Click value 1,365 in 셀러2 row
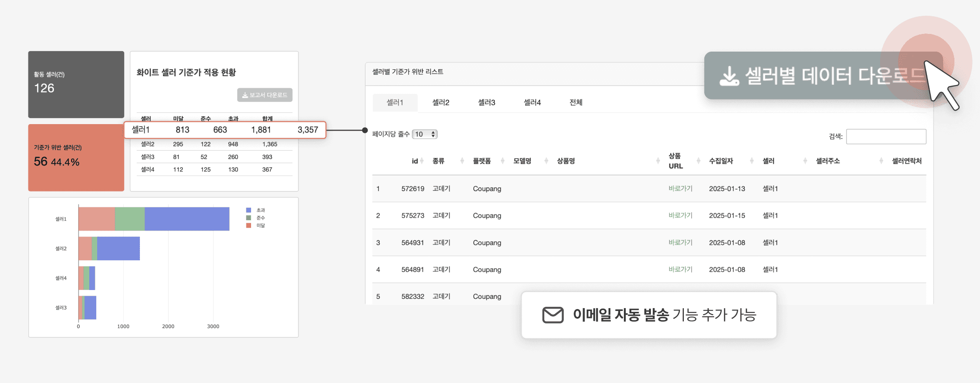The image size is (980, 383). [270, 144]
